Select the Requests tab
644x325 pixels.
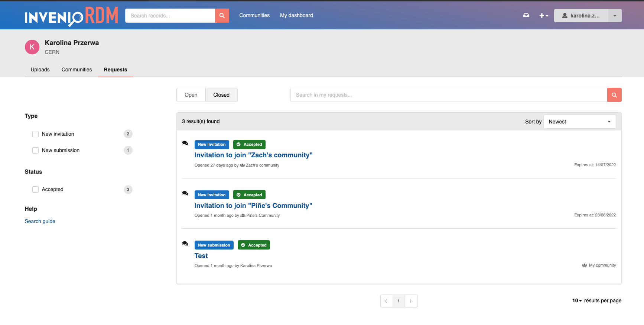pos(116,70)
